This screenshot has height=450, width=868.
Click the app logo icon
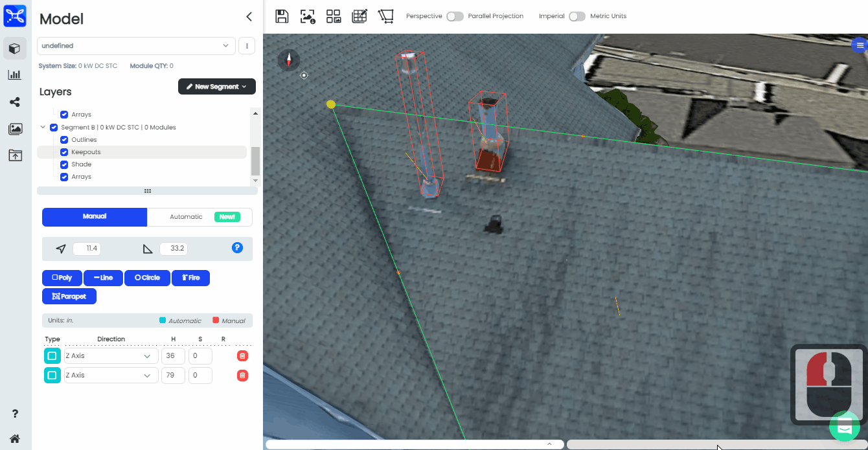point(15,16)
